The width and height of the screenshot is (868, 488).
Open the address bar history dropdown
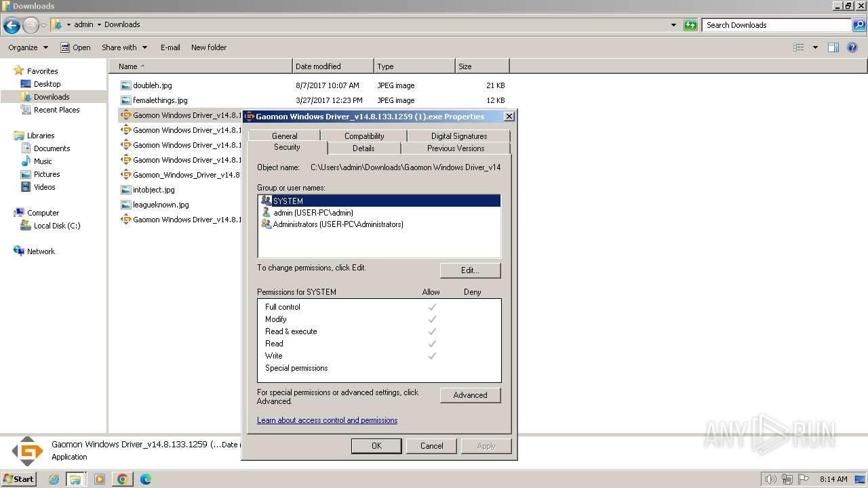click(x=673, y=25)
